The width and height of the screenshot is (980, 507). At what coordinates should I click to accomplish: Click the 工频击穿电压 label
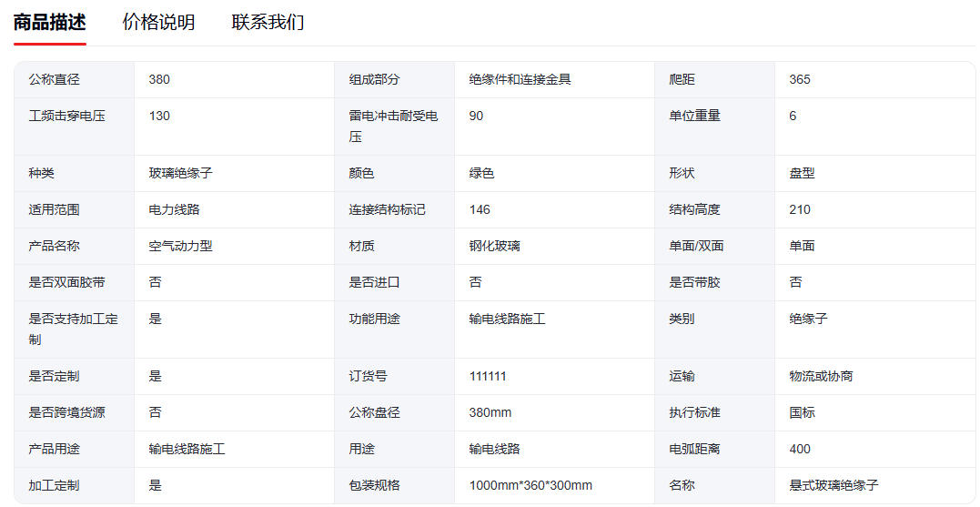[x=66, y=116]
